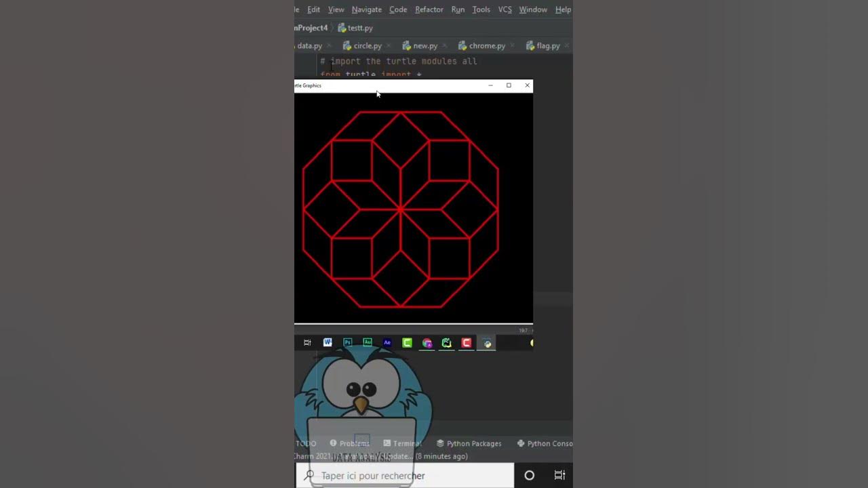This screenshot has height=488, width=868.
Task: Open the VCS menu
Action: coord(505,9)
